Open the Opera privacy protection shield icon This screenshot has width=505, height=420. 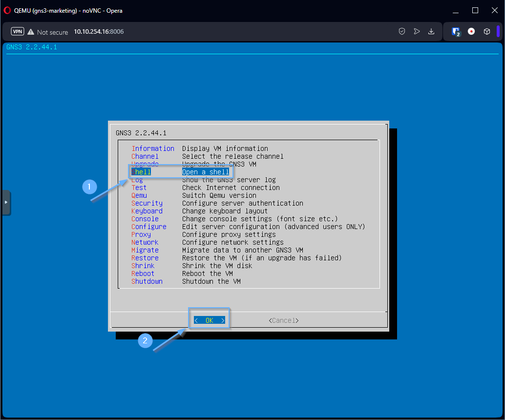402,31
